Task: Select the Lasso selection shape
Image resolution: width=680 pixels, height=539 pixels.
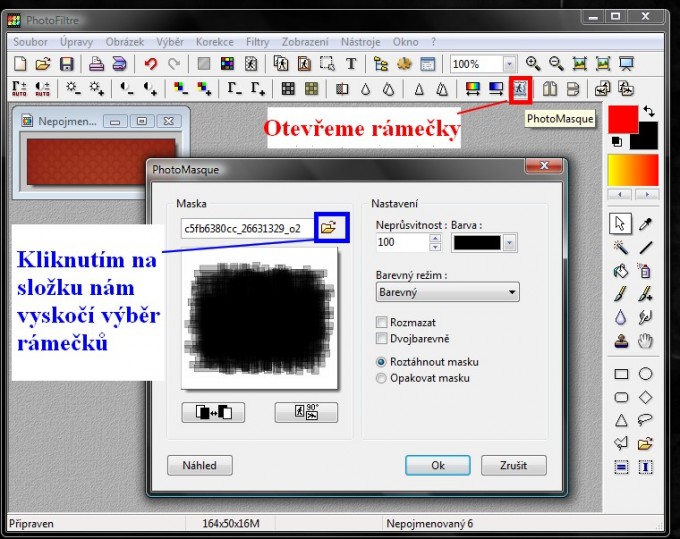Action: pos(645,420)
